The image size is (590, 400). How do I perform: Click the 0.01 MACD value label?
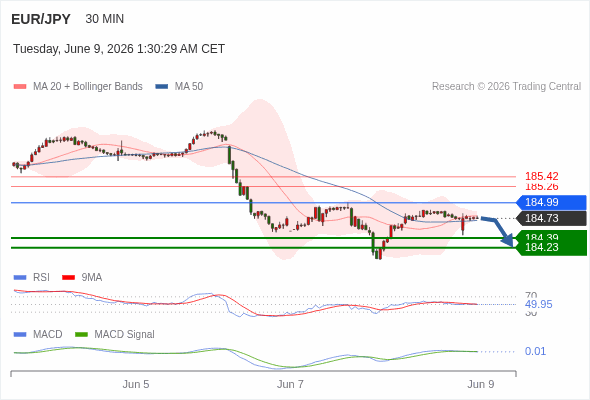535,351
